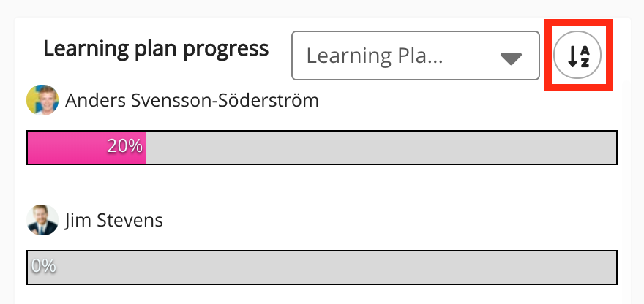This screenshot has width=644, height=304.
Task: Click the word "Söderström" in Anders' name
Action: pyautogui.click(x=270, y=100)
